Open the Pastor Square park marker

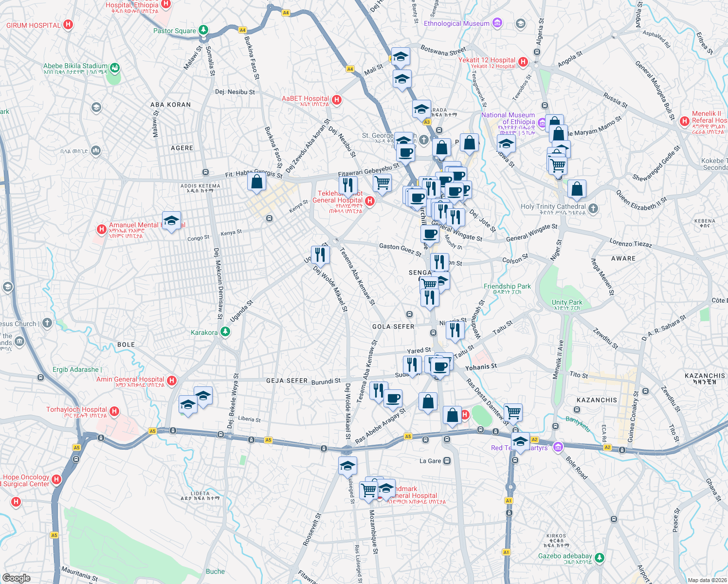(203, 30)
